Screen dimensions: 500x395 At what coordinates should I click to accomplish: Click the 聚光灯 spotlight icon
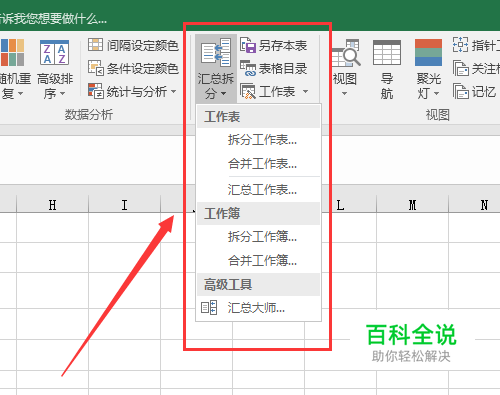click(428, 52)
